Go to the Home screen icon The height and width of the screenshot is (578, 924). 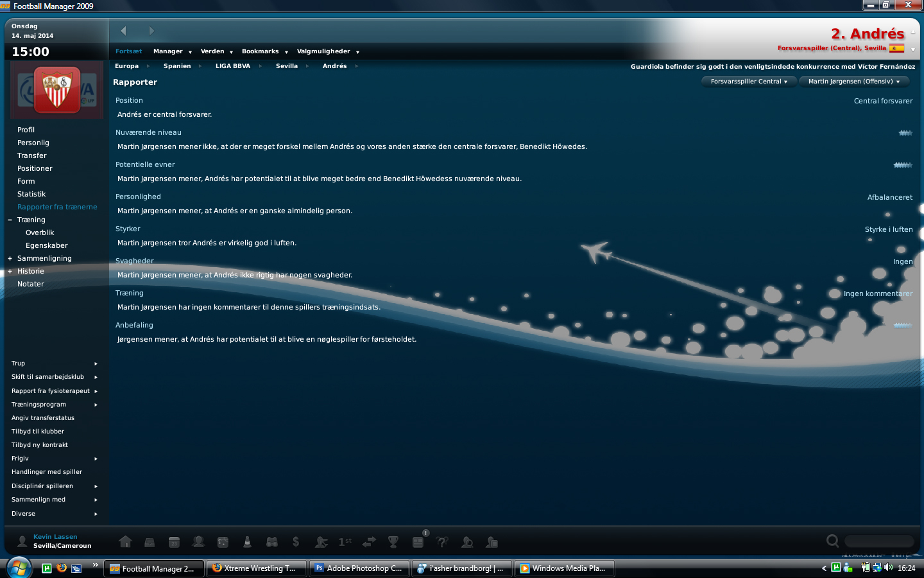point(126,542)
